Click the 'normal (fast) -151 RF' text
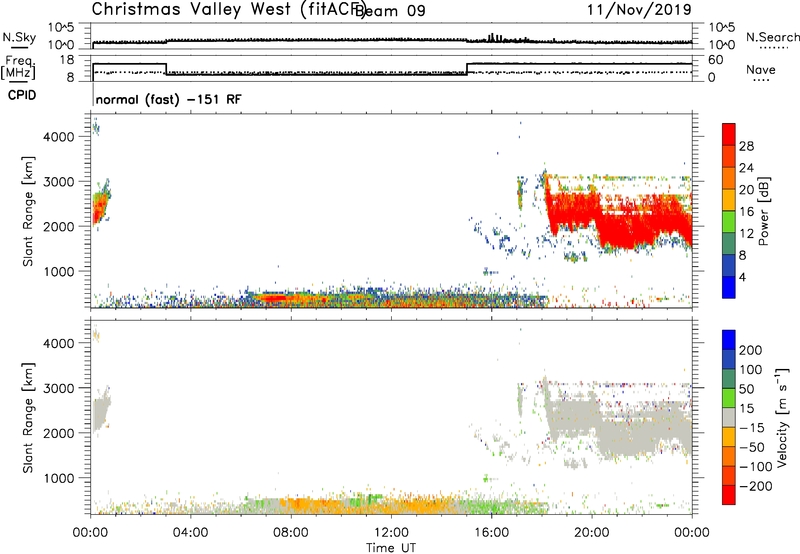 pos(169,99)
